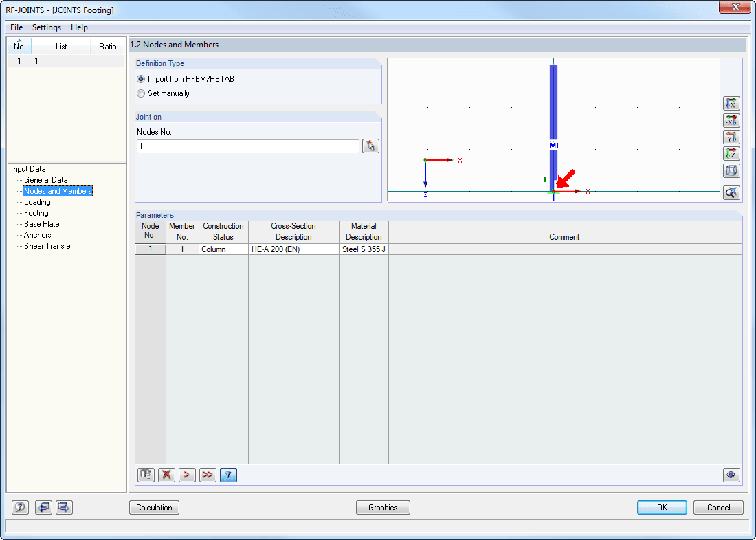Open the Help menu
The width and height of the screenshot is (756, 540).
pyautogui.click(x=79, y=27)
